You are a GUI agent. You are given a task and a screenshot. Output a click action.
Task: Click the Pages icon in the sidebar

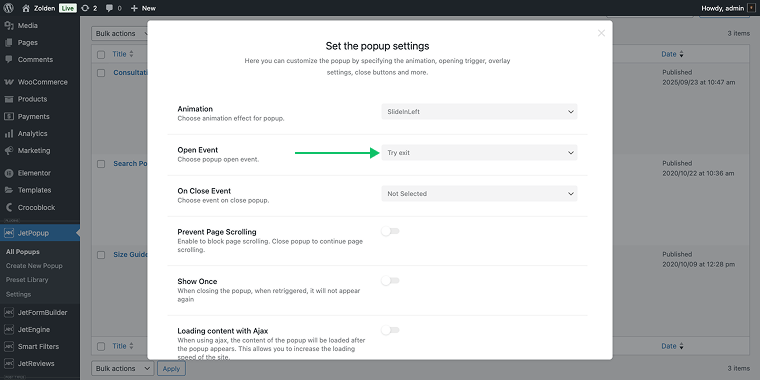point(9,42)
